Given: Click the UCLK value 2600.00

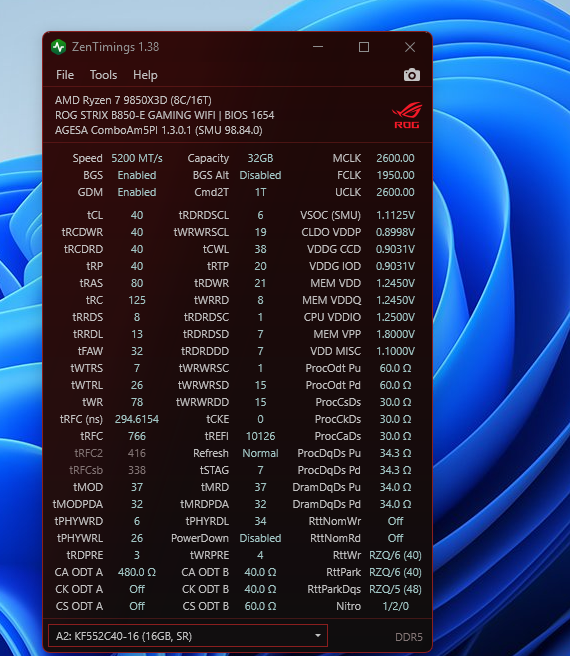Looking at the screenshot, I should coord(395,192).
